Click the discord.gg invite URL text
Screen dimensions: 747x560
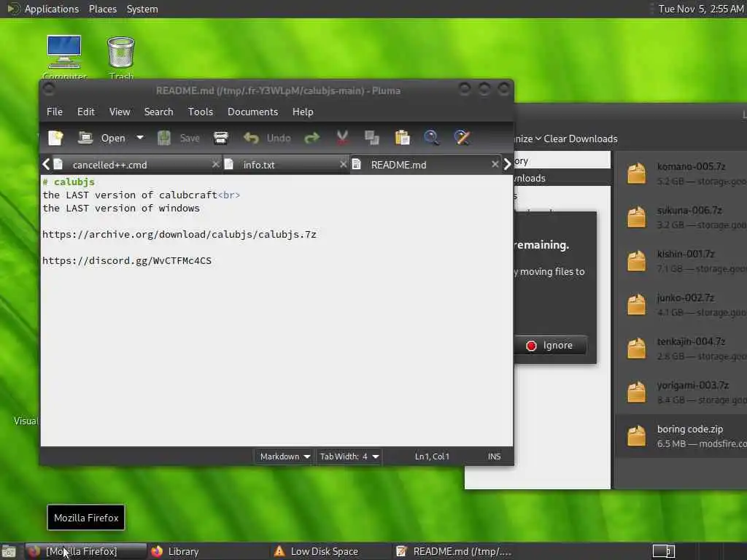127,260
